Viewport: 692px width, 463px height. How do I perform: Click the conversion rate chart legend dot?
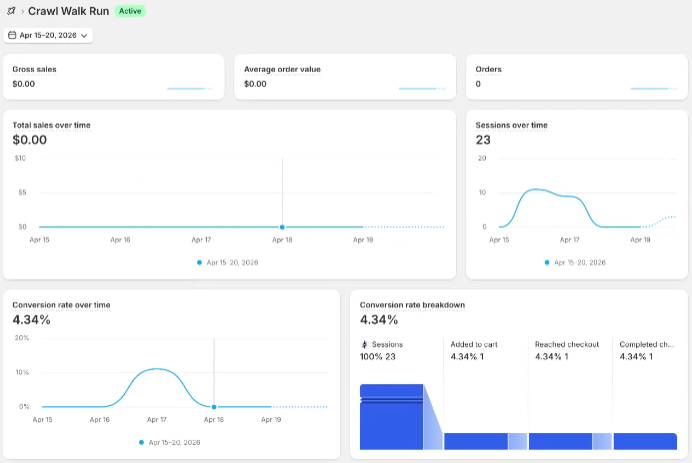[141, 442]
